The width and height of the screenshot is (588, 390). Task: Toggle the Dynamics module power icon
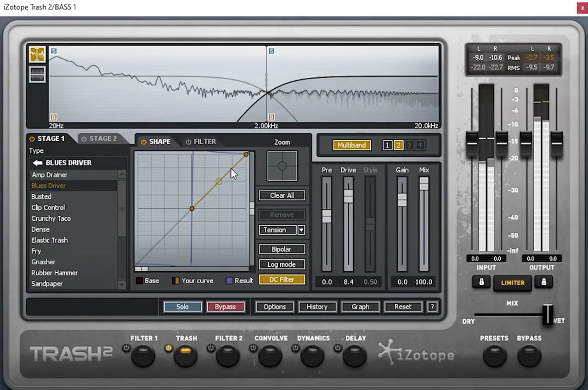tap(295, 348)
